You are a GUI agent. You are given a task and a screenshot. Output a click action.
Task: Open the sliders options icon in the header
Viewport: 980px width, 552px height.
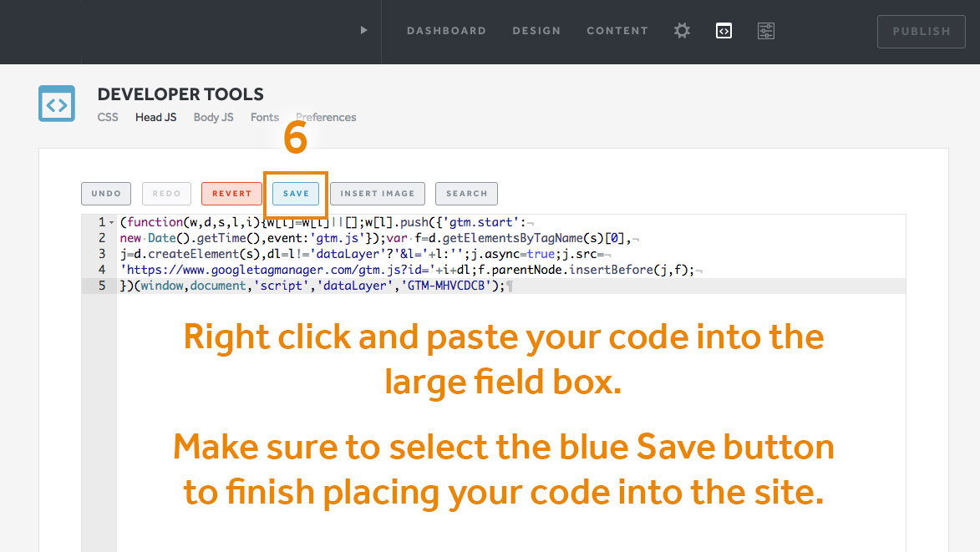765,31
